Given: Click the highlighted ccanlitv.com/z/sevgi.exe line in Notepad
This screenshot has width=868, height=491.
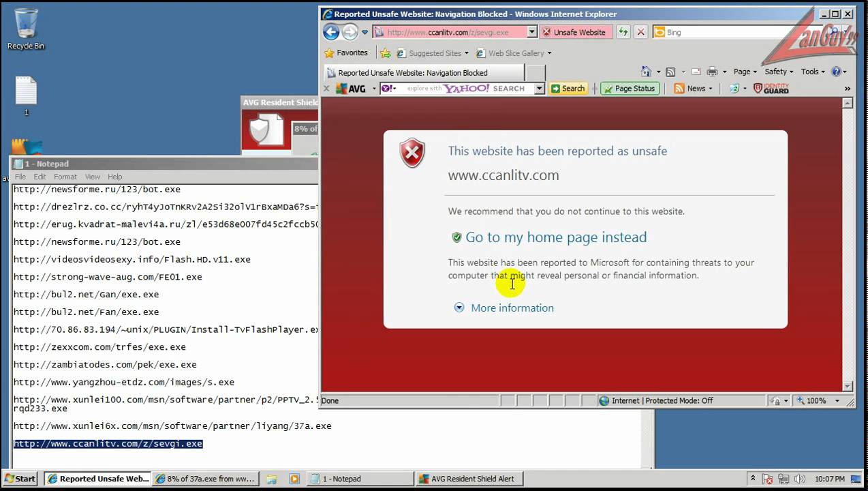Looking at the screenshot, I should point(108,443).
